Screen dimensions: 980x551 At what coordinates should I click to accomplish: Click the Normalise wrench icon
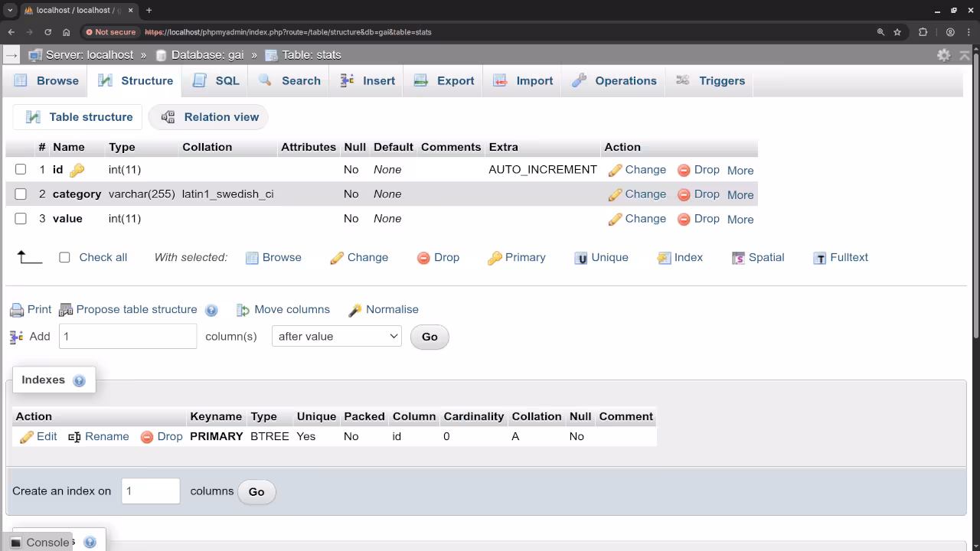[x=354, y=309]
